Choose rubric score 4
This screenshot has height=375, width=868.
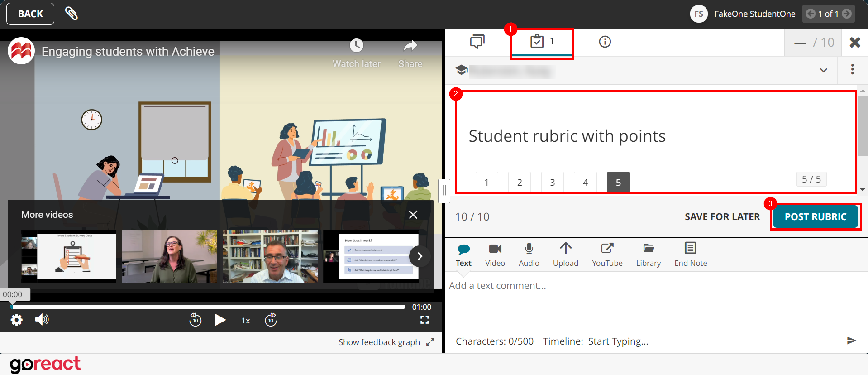[585, 182]
